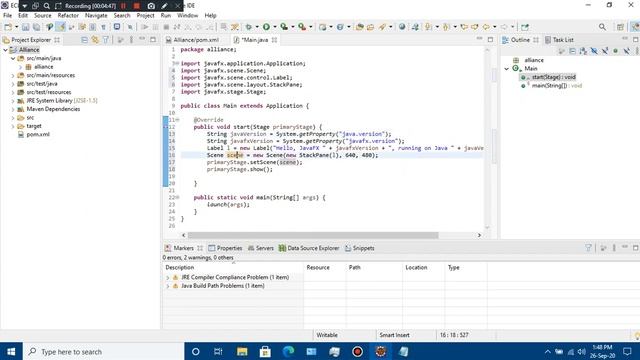
Task: Click the red record stop icon
Action: coord(137,6)
